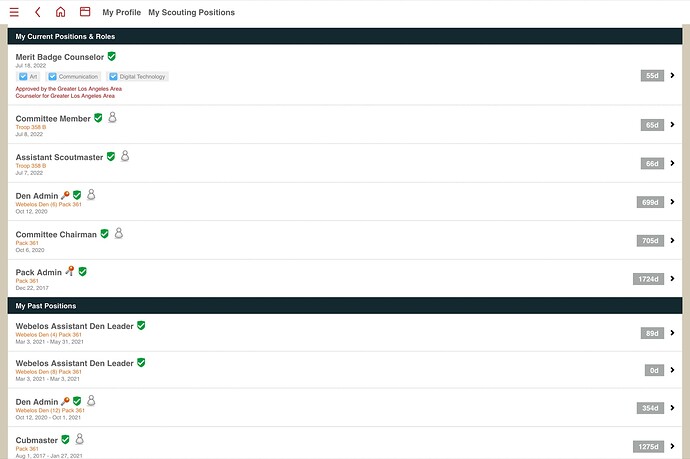Click key icon beside Pack Admin

click(x=70, y=271)
